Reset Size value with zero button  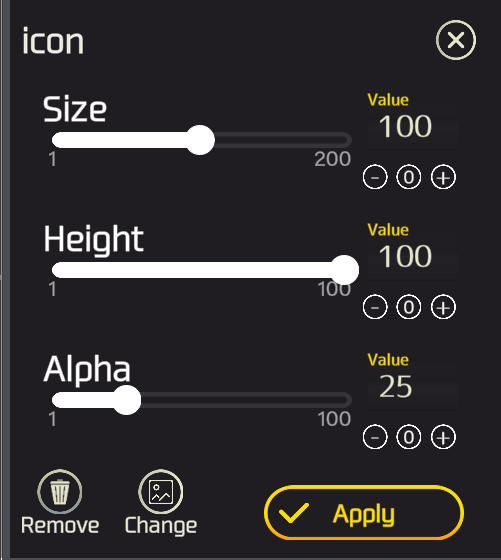[409, 177]
